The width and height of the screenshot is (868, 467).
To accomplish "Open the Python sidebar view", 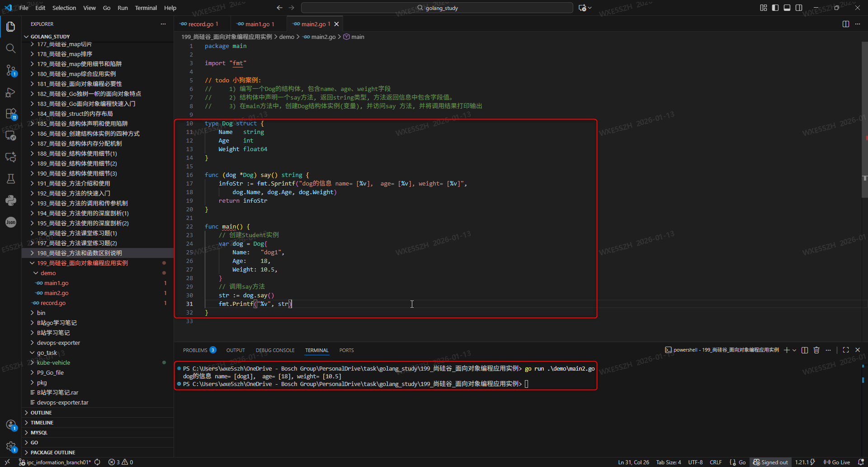I will [11, 200].
